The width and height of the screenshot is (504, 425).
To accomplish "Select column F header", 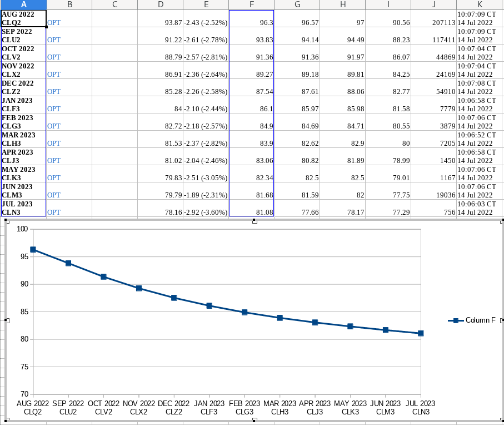I will coord(251,4).
